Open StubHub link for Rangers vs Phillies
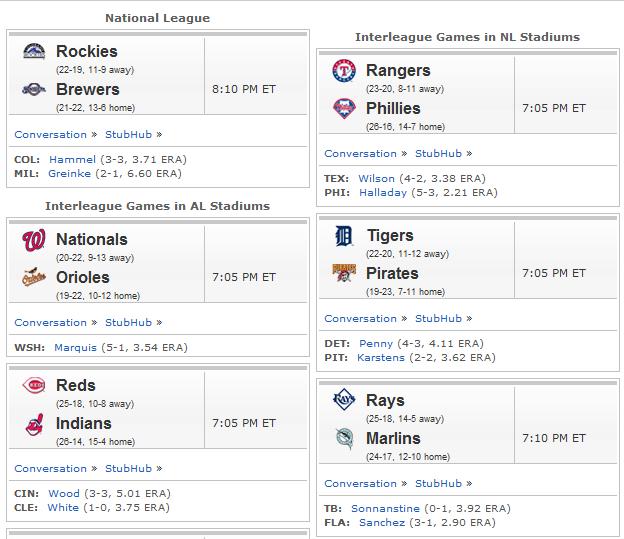The width and height of the screenshot is (624, 539). (x=438, y=154)
